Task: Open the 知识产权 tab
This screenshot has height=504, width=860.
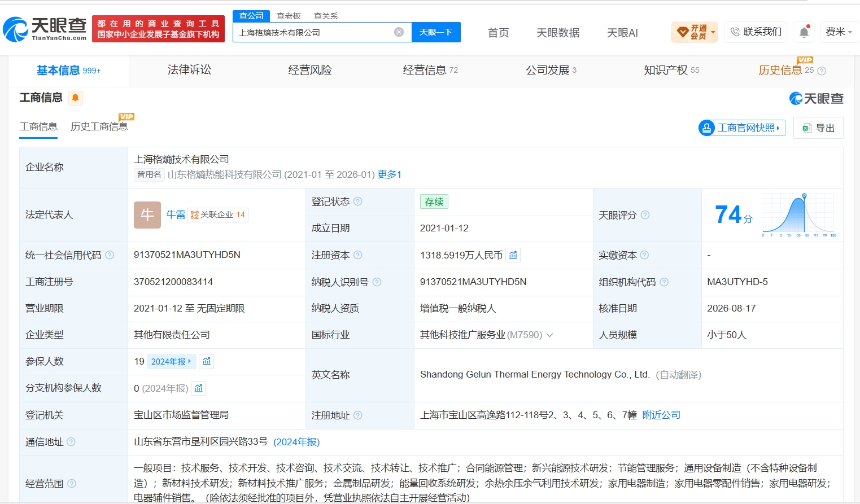Action: pos(671,70)
